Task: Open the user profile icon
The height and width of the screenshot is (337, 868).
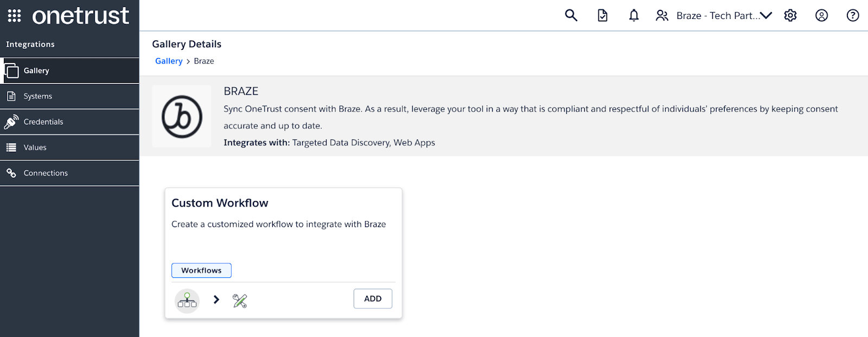Action: coord(821,15)
